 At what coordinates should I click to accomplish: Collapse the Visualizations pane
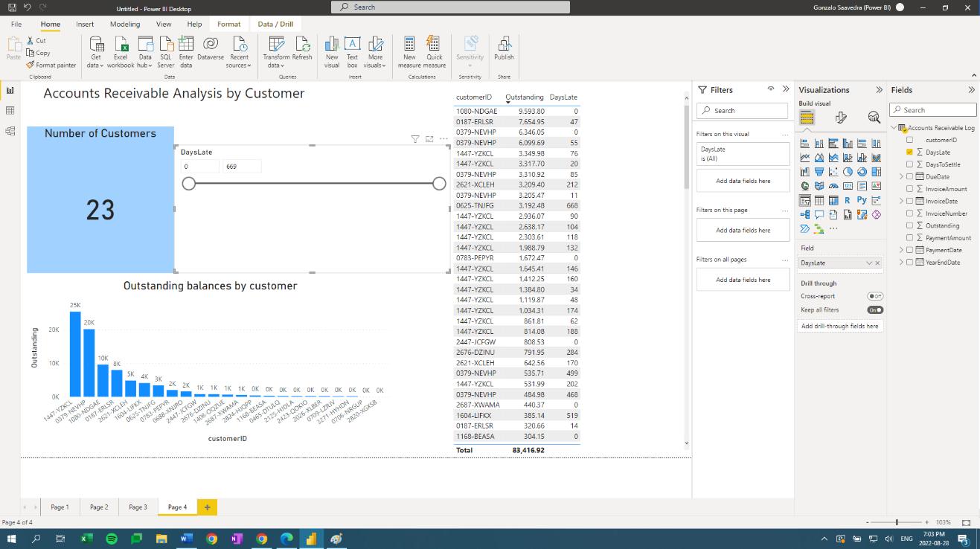click(x=879, y=89)
